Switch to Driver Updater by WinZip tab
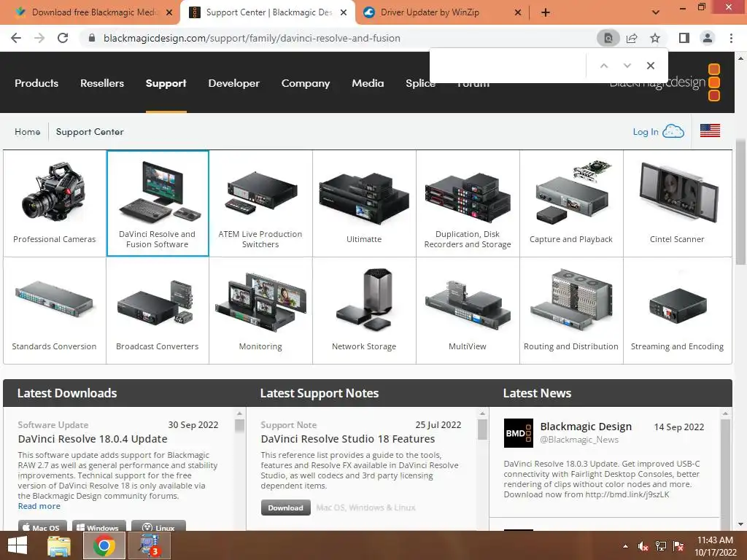 point(442,12)
